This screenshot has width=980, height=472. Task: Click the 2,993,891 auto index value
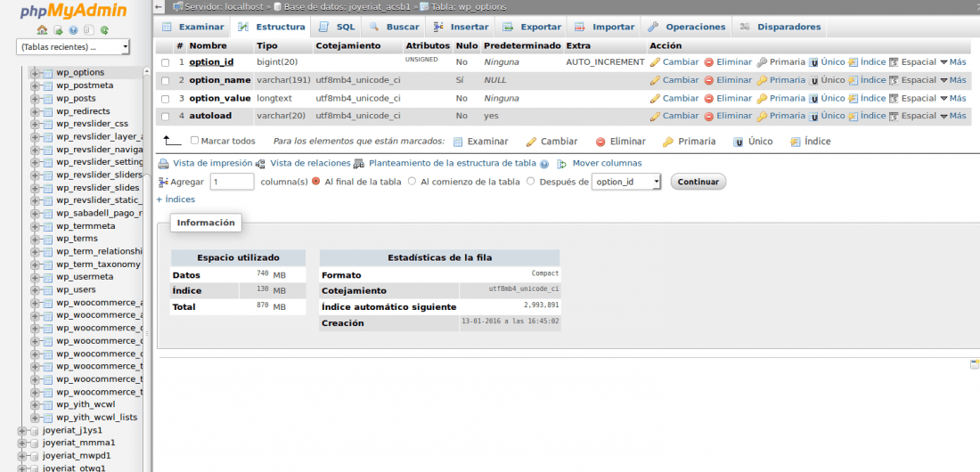[542, 305]
